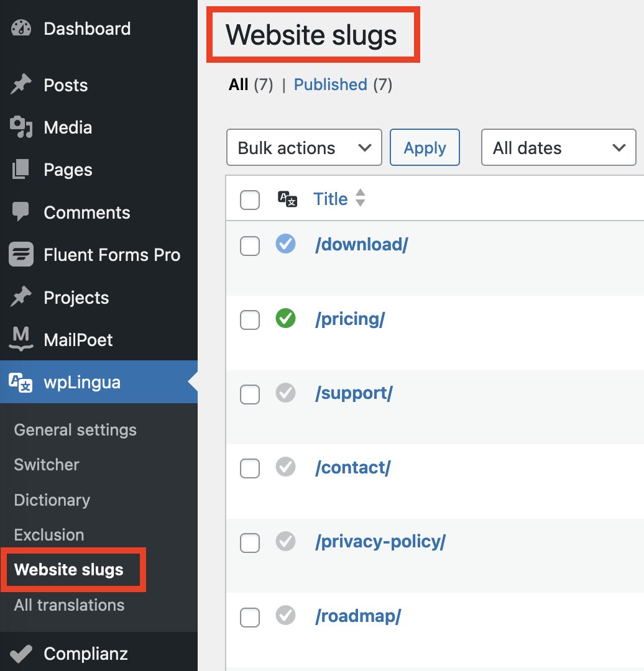The image size is (644, 671).
Task: Click the translation status column header icon
Action: click(287, 199)
